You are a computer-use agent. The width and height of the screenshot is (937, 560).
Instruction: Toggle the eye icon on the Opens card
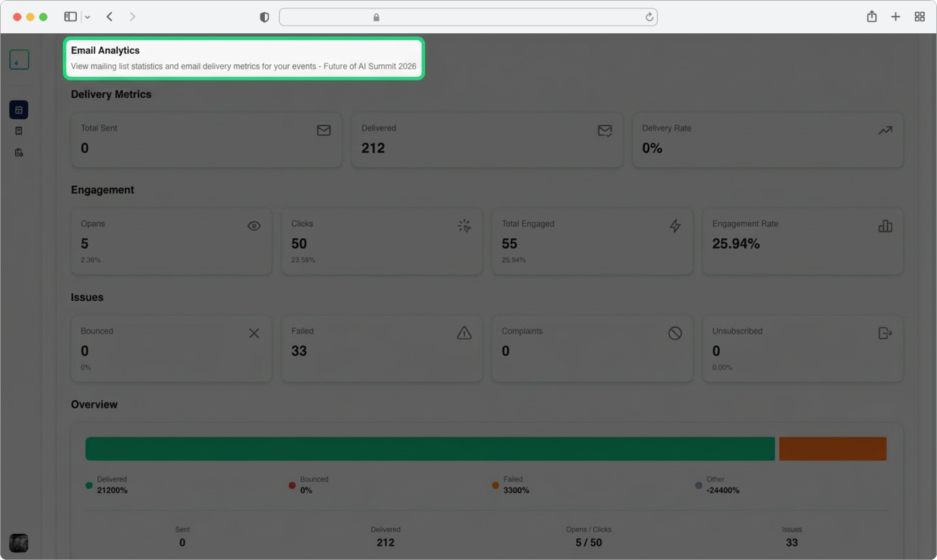[x=254, y=226]
